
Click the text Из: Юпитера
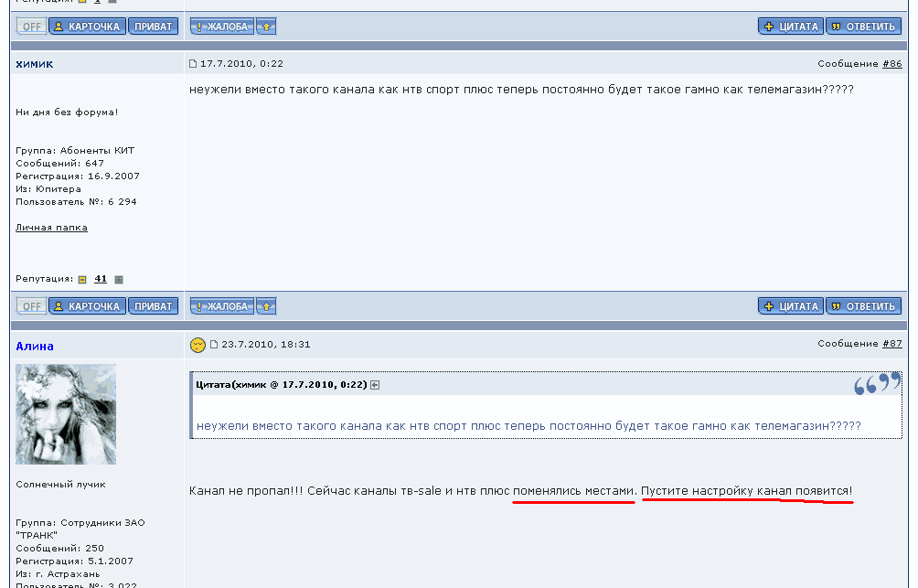(x=48, y=189)
